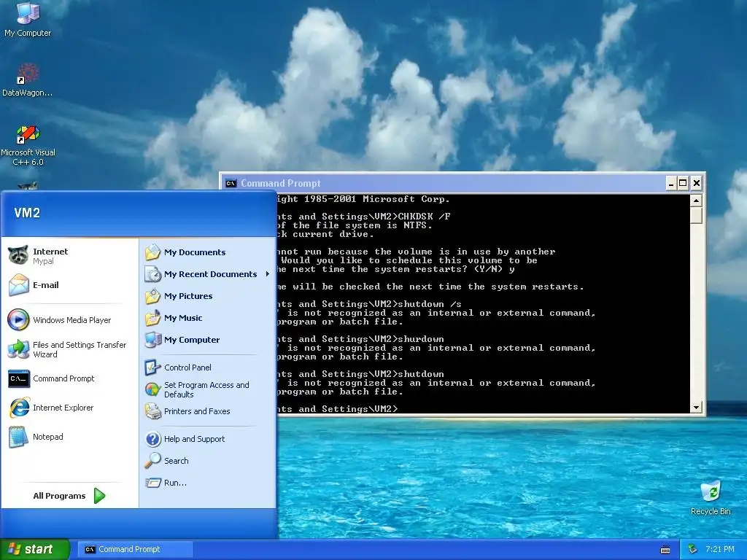Image resolution: width=747 pixels, height=560 pixels.
Task: Click the Search magnifier icon
Action: pos(152,461)
